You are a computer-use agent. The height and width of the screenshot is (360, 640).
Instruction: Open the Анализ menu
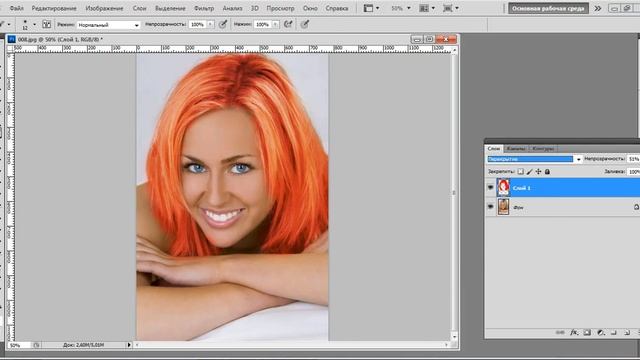pos(232,8)
